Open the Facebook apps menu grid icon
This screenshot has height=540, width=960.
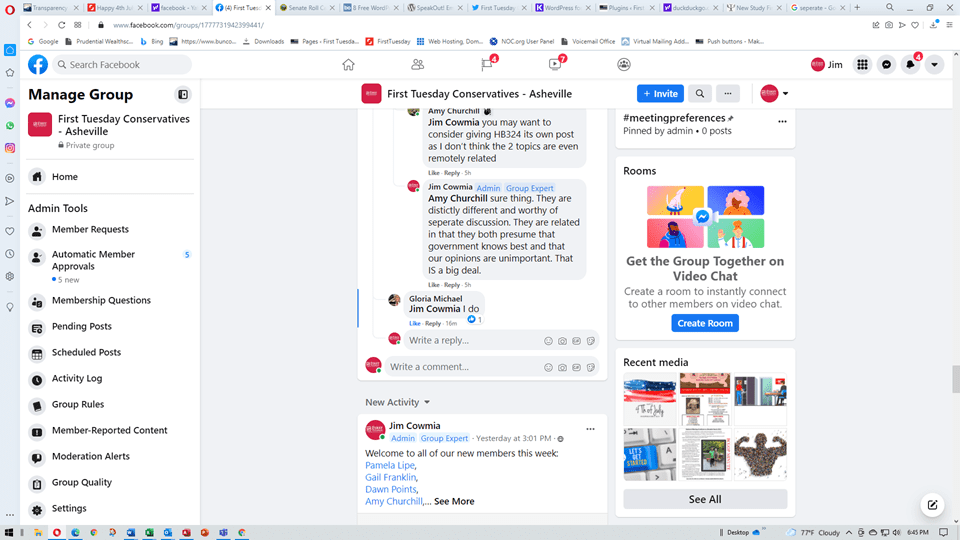click(x=862, y=65)
